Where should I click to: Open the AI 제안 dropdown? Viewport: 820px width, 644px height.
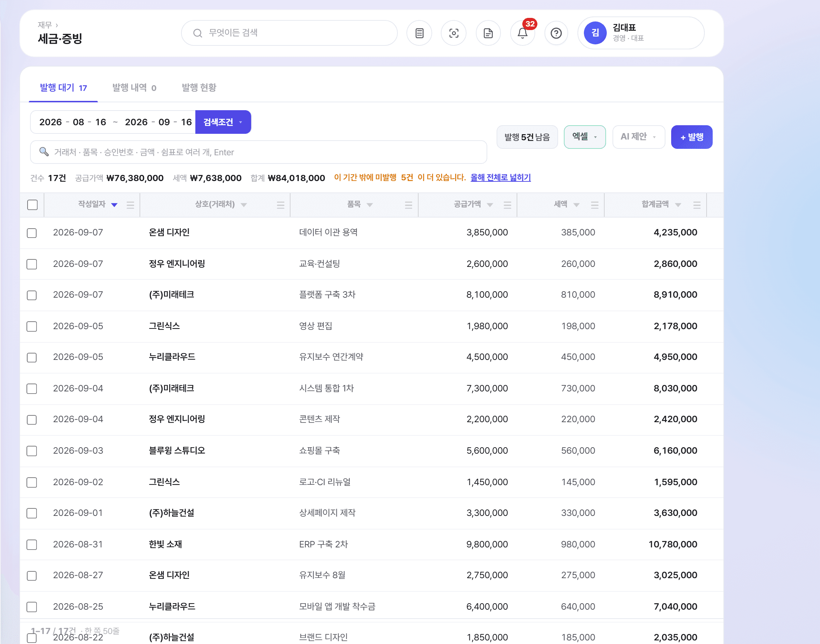tap(639, 136)
